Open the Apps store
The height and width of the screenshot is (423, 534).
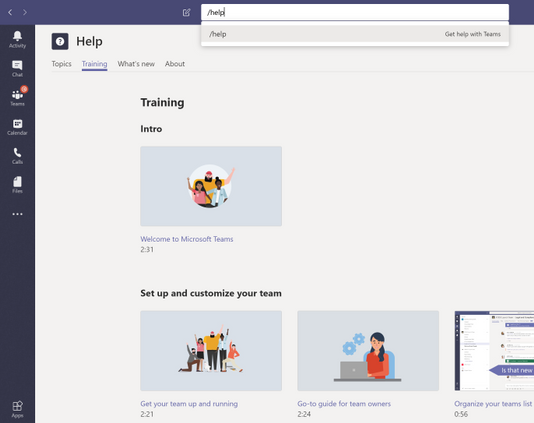click(x=17, y=409)
